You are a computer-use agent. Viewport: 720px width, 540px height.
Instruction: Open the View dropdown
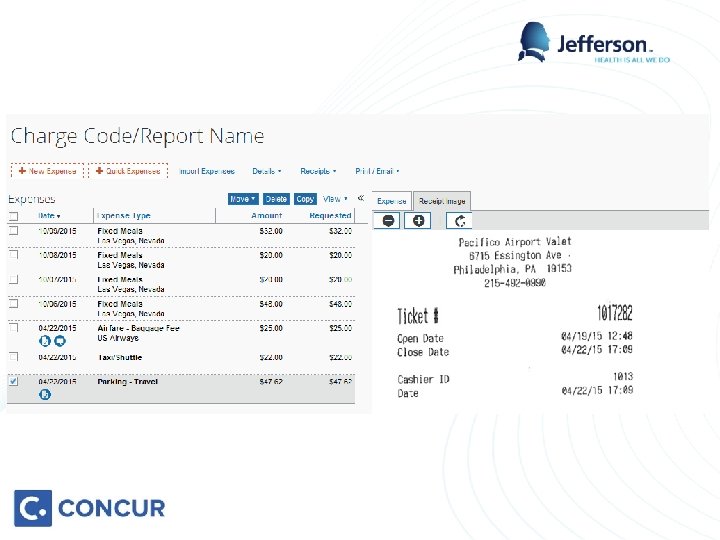(335, 199)
